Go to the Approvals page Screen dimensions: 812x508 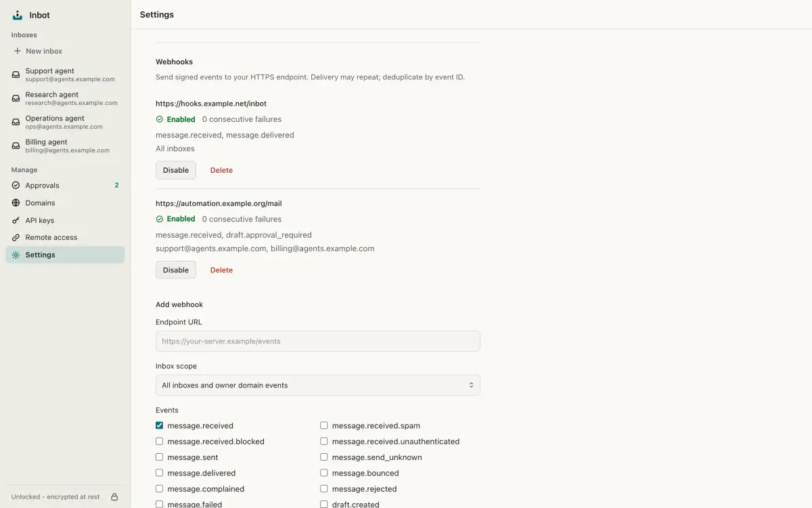(65, 186)
